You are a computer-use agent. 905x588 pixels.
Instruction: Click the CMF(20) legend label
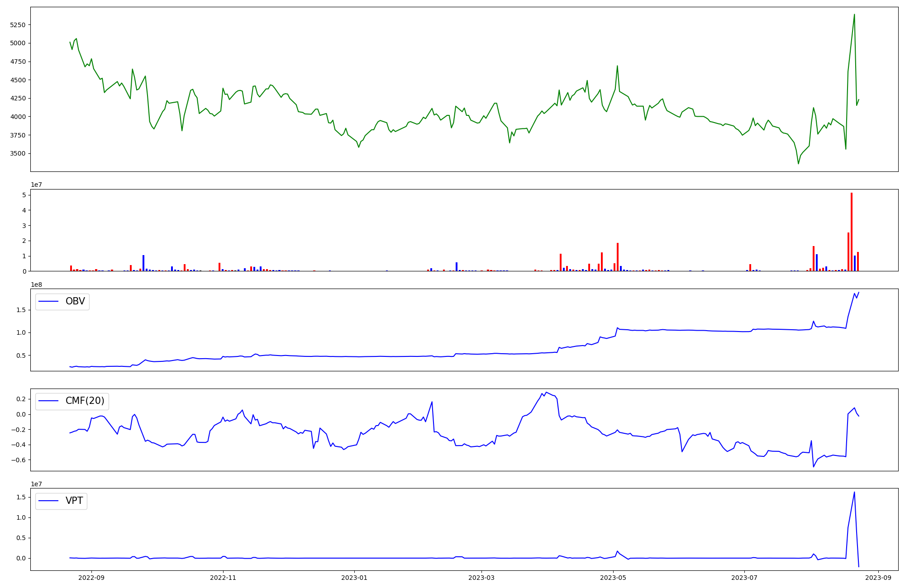[85, 401]
